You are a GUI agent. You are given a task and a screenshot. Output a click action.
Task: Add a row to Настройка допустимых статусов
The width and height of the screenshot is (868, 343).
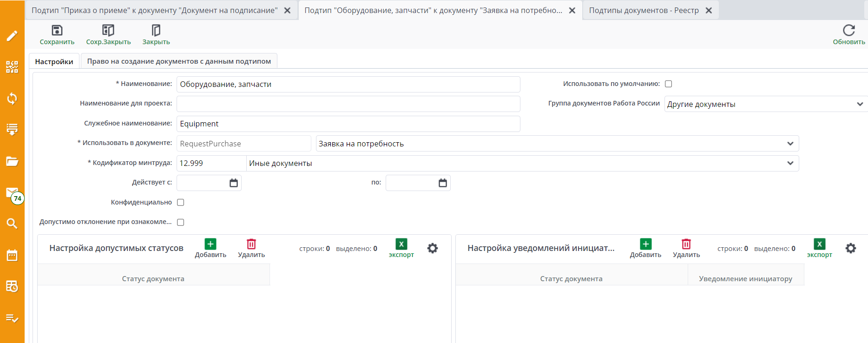210,244
